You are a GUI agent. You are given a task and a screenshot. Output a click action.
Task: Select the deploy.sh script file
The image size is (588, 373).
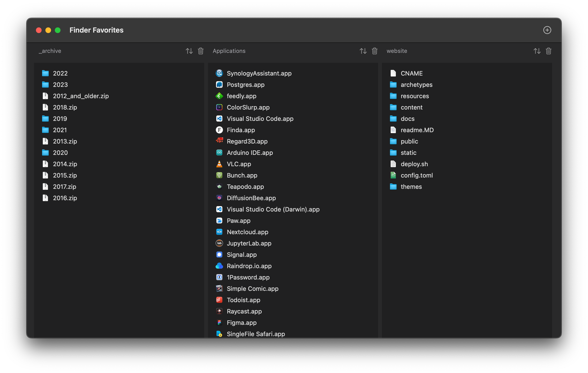pyautogui.click(x=414, y=164)
